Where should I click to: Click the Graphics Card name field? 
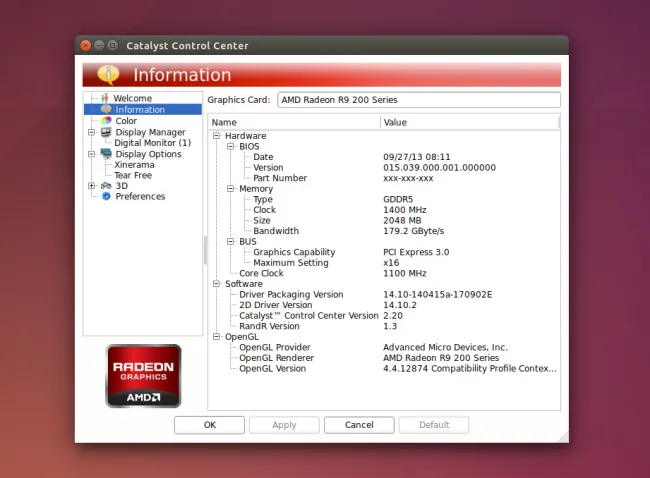point(418,100)
